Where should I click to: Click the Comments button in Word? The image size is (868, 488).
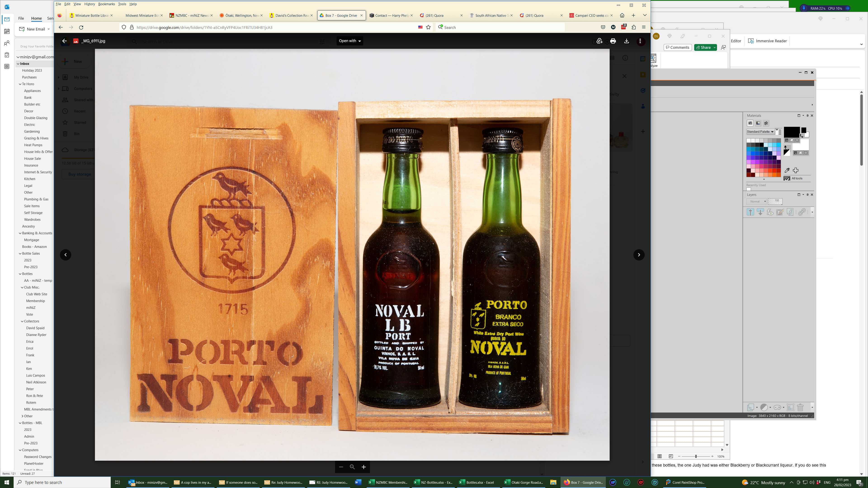678,47
